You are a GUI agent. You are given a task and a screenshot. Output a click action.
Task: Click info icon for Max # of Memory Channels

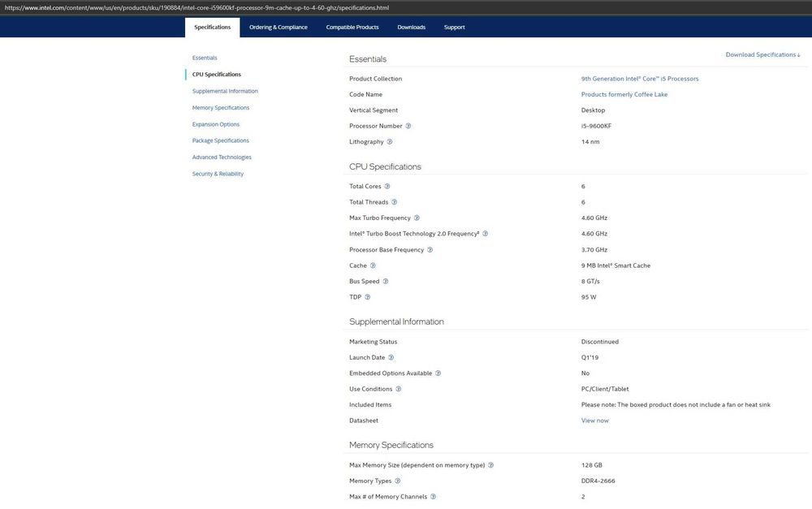point(433,497)
